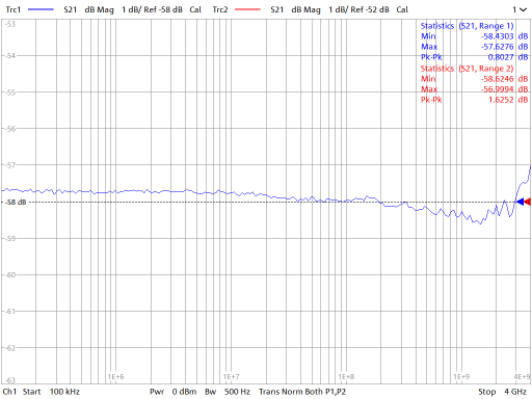
Task: Click the blue reference level triangle marker
Action: click(x=520, y=202)
